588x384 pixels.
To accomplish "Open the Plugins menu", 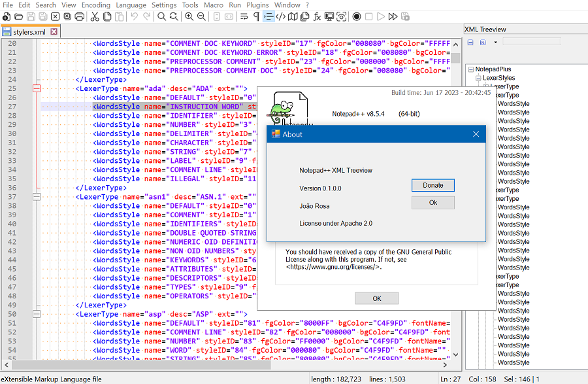I will click(257, 5).
